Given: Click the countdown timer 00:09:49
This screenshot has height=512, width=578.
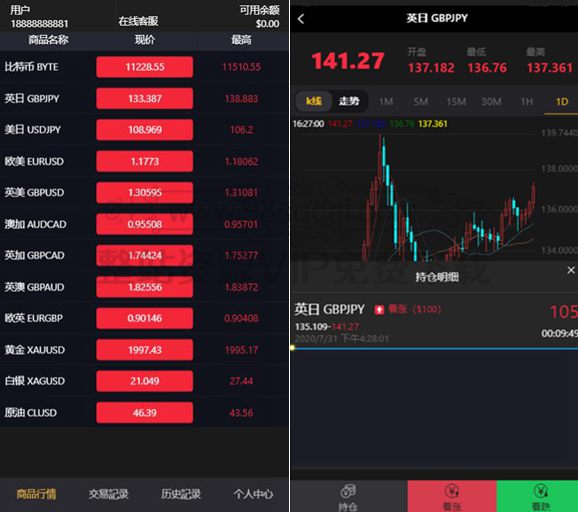Looking at the screenshot, I should 559,334.
